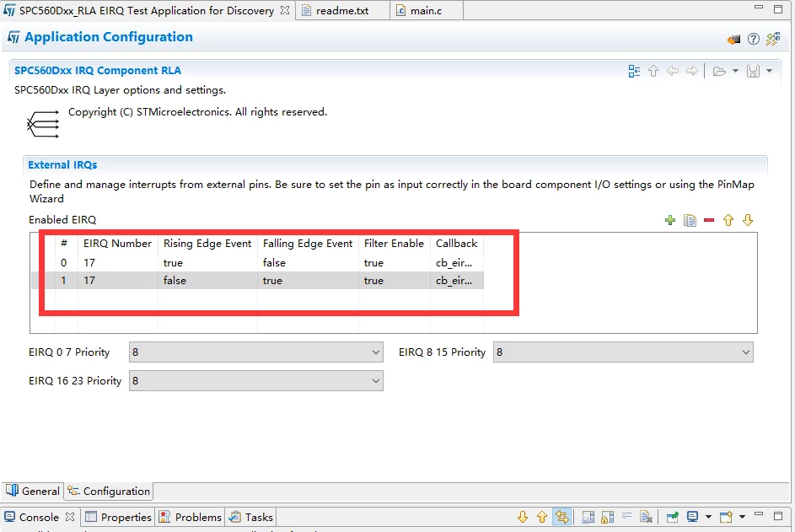
Task: Click the component tree icon in header
Action: 773,39
